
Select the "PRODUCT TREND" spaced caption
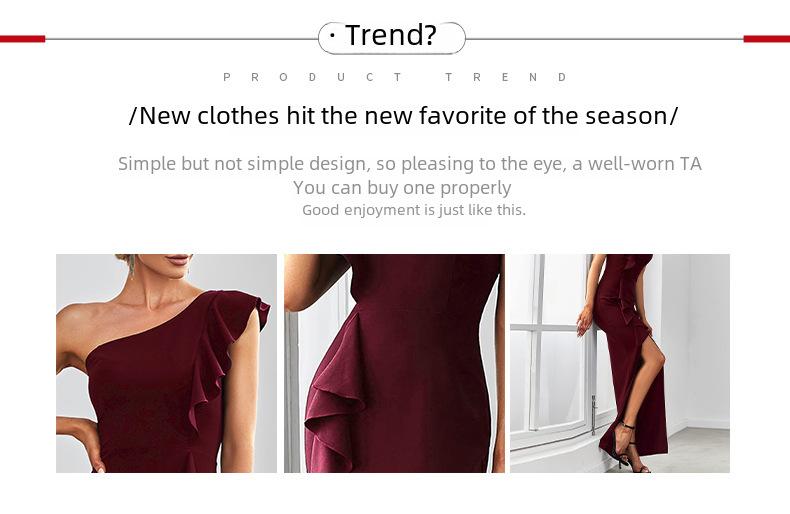click(396, 77)
